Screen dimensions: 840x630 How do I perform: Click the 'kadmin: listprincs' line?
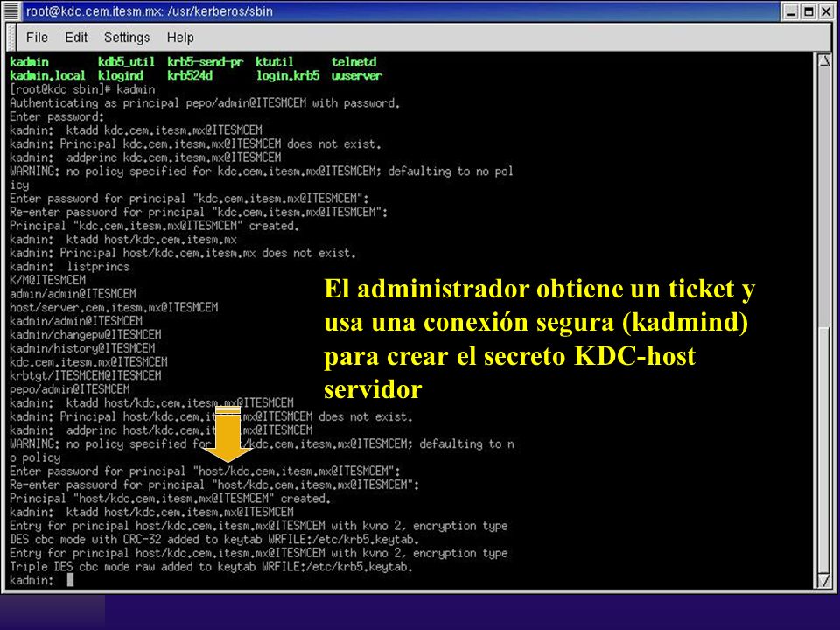coord(70,267)
